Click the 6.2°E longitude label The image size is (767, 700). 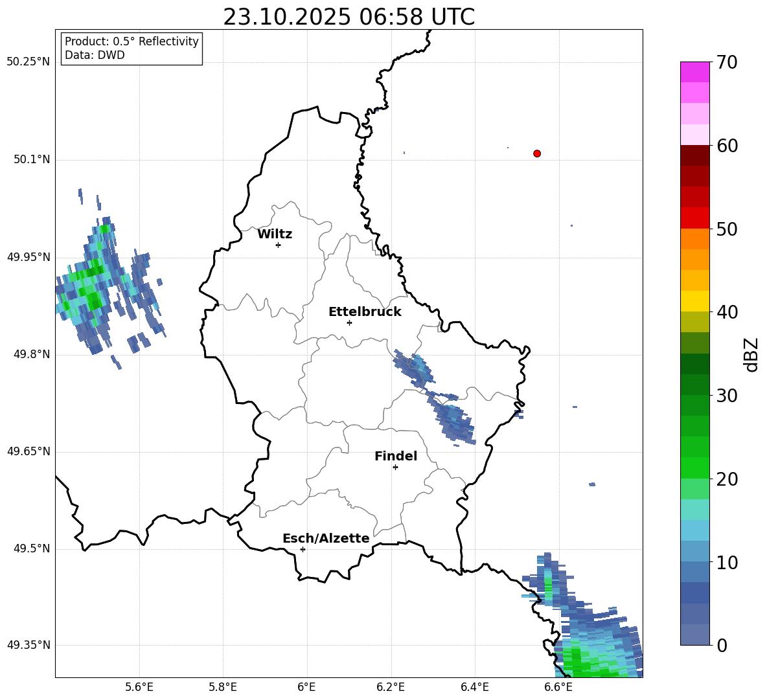pos(391,687)
